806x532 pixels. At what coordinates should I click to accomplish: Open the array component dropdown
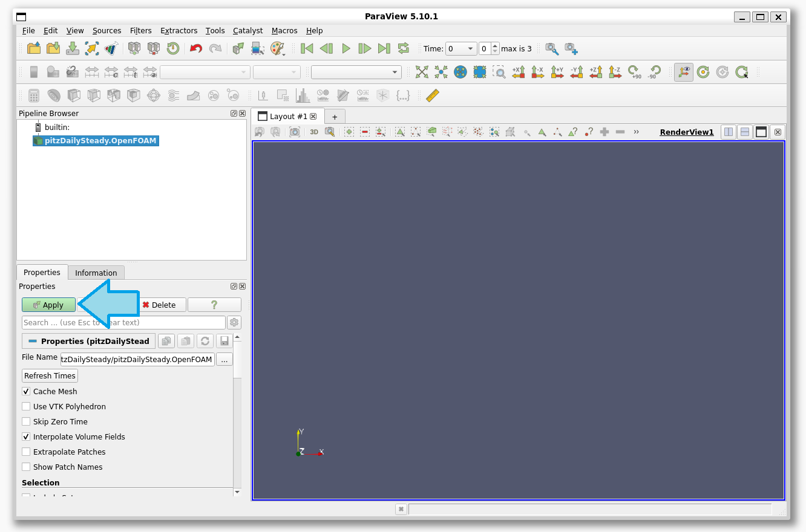[277, 73]
